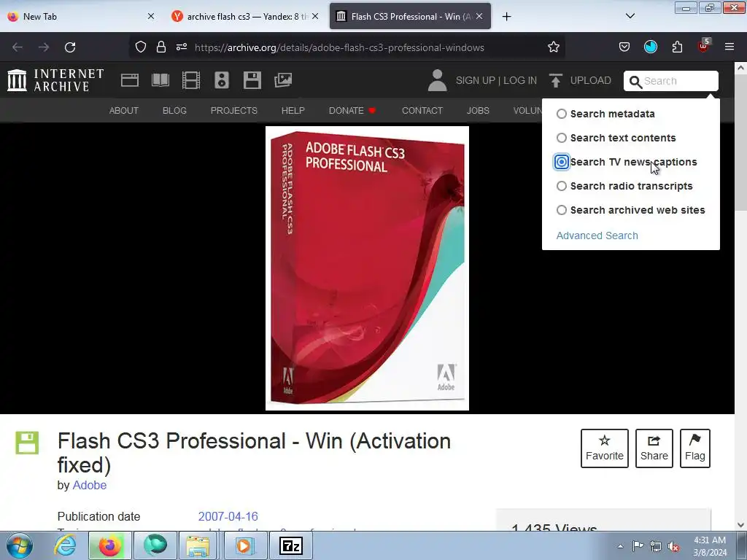Open the HELP menu item
The height and width of the screenshot is (560, 747).
point(293,111)
